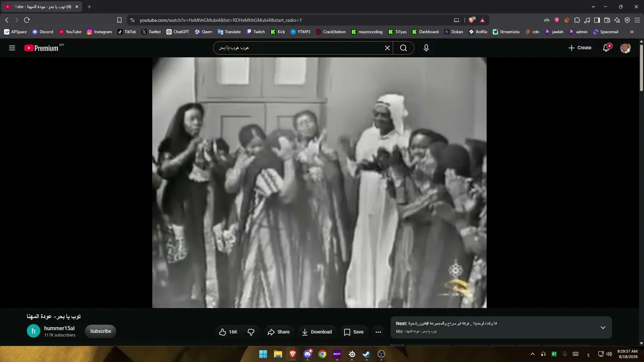Open the Leo AI sparkle icon
The width and height of the screenshot is (644, 362).
617,20
